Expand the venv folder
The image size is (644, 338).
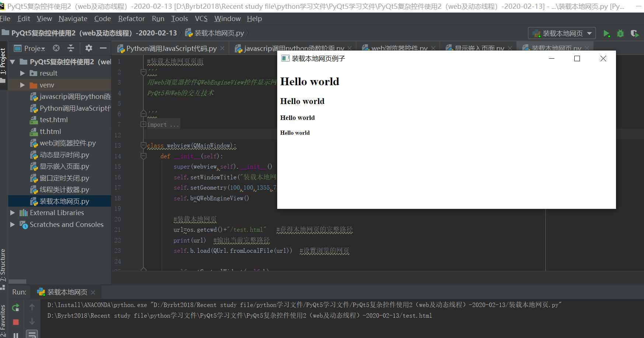[22, 85]
